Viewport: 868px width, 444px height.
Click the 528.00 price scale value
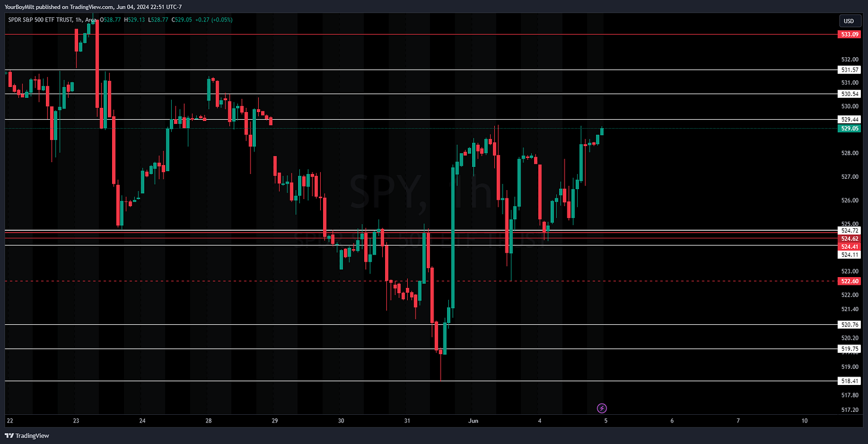coord(849,153)
